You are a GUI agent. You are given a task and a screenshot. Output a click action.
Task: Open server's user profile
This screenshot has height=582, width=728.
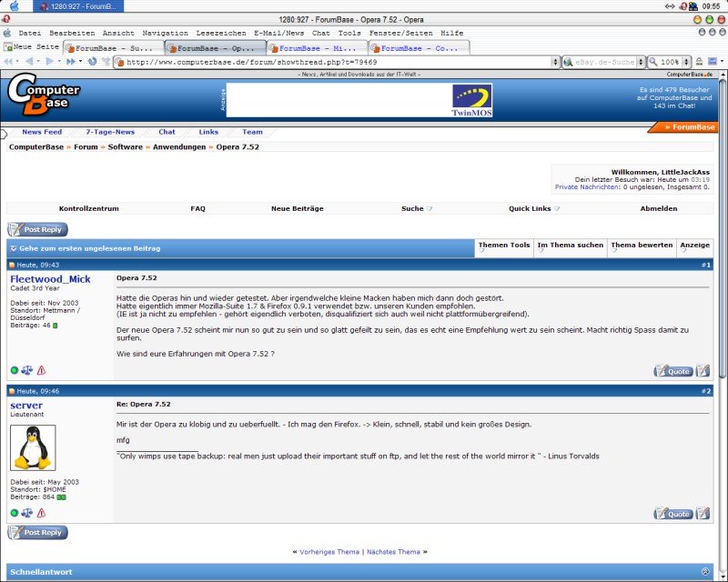[x=26, y=406]
